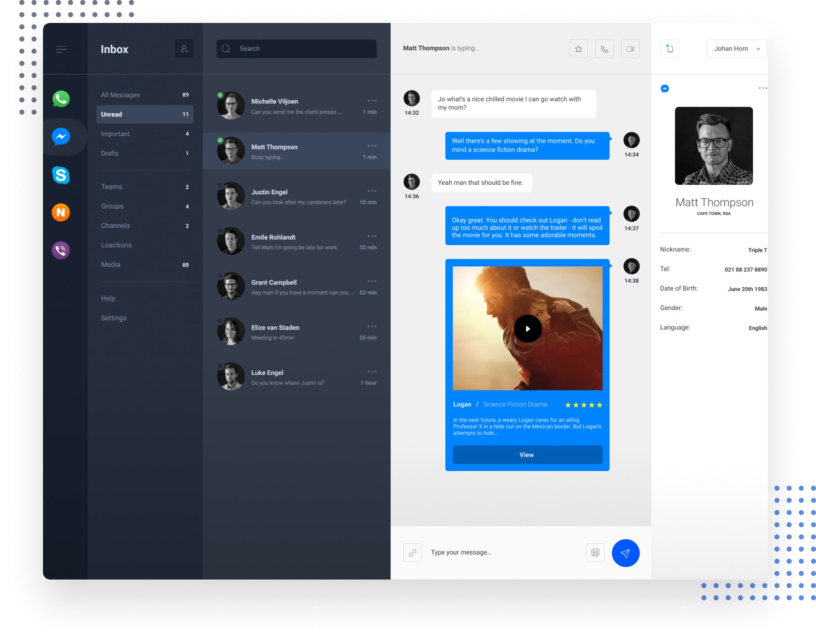Click the emoji icon in message bar
Image resolution: width=816 pixels, height=644 pixels.
(x=595, y=552)
